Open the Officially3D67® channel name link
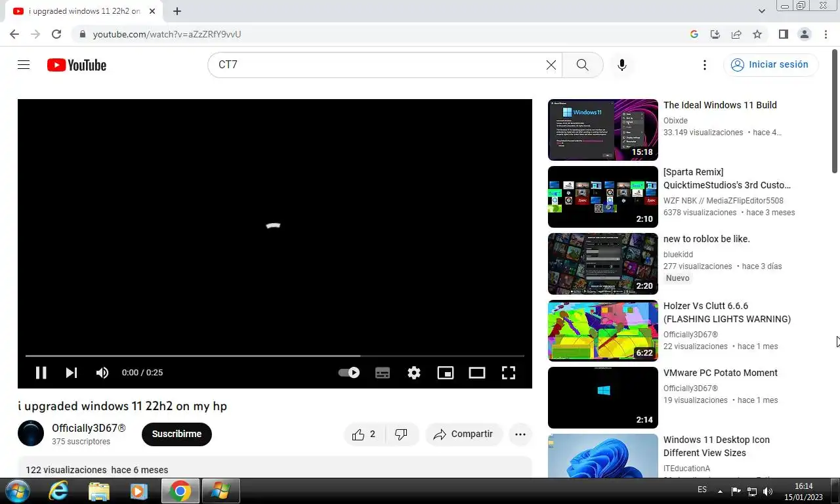Screen dimensions: 840x504 pyautogui.click(x=89, y=428)
